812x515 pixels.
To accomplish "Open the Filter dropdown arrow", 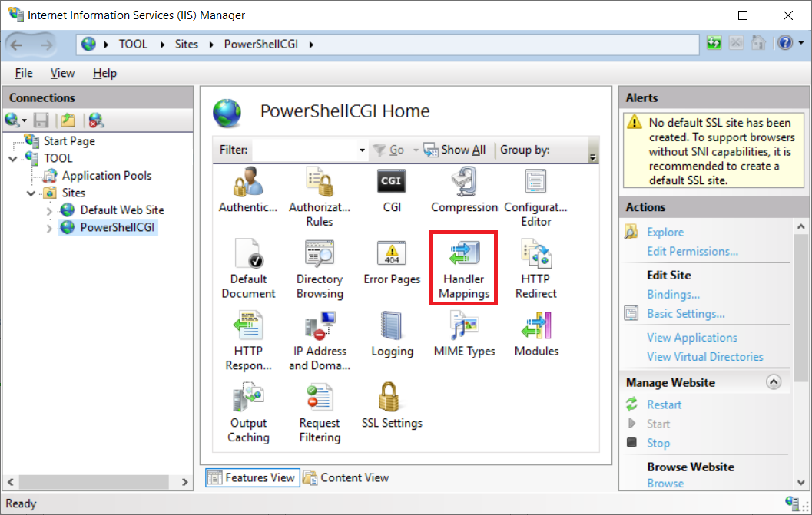I will pos(362,150).
